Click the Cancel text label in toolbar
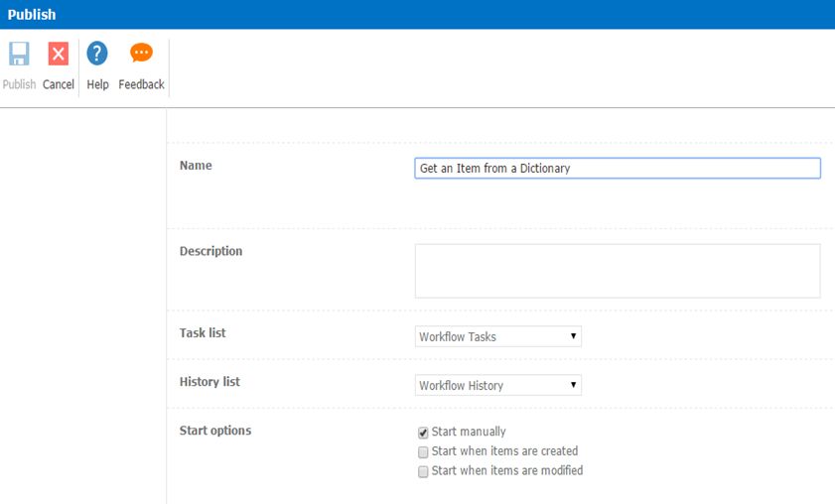Image resolution: width=835 pixels, height=504 pixels. 59,84
